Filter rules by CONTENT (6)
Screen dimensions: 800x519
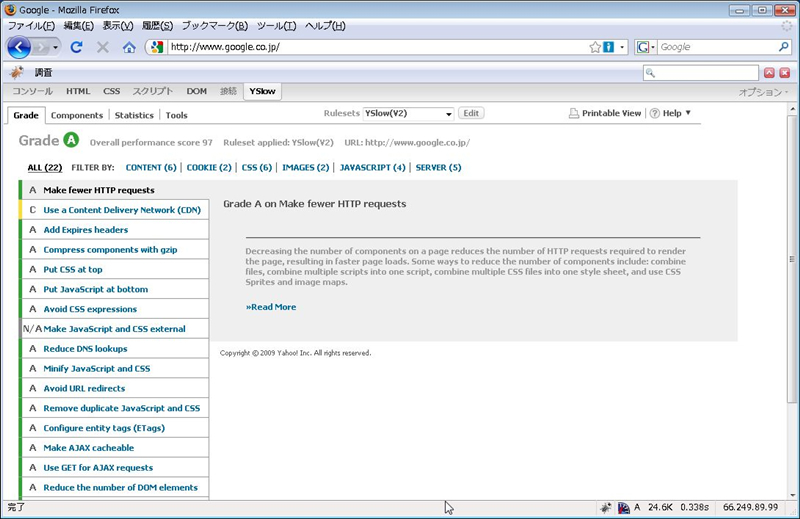(x=151, y=167)
